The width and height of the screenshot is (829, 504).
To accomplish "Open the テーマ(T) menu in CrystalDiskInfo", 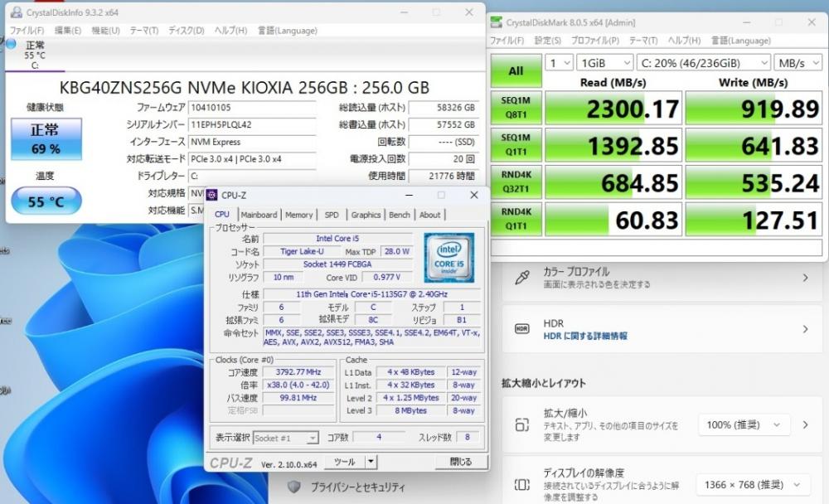I will pyautogui.click(x=144, y=31).
